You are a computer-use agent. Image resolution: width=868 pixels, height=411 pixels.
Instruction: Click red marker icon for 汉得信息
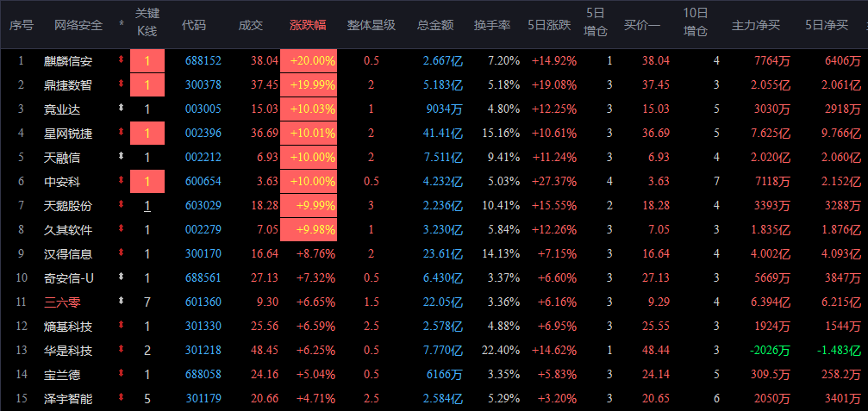[122, 253]
